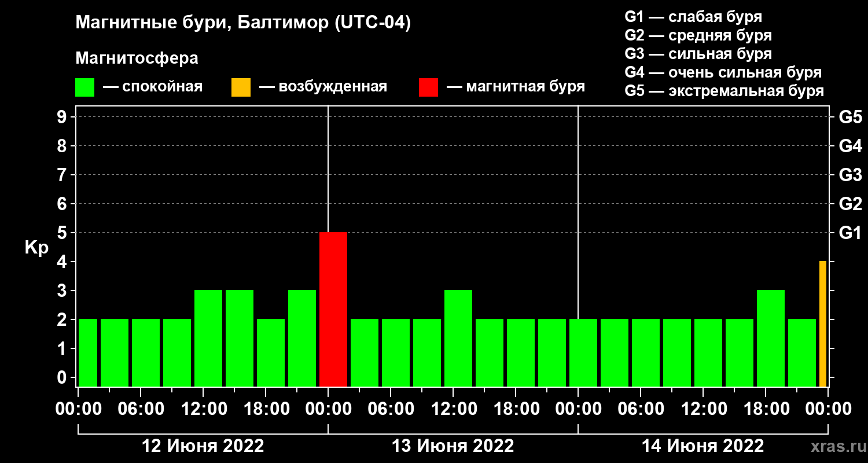Click the 'G4 — очень сильная буря' legend line
The width and height of the screenshot is (868, 463).
[723, 73]
